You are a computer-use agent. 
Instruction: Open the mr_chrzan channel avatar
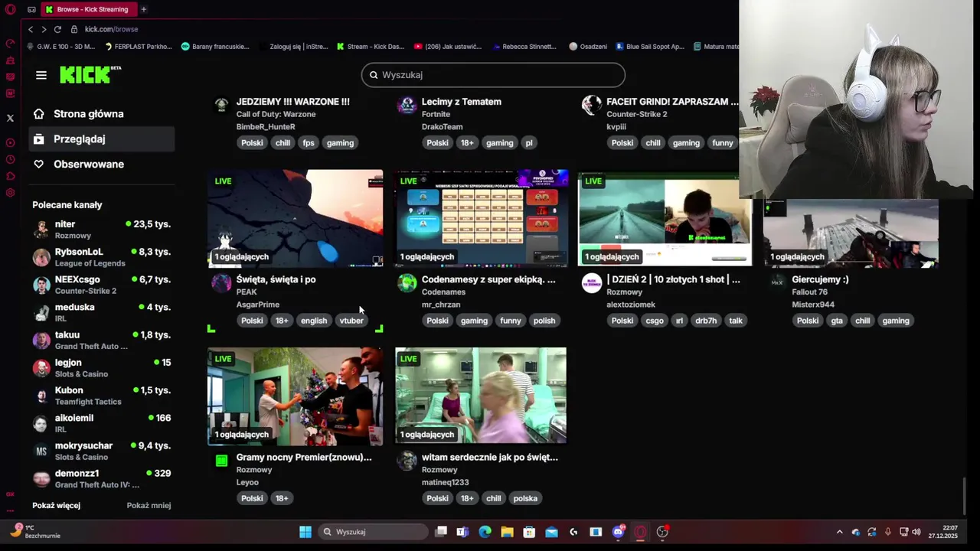[x=407, y=284]
